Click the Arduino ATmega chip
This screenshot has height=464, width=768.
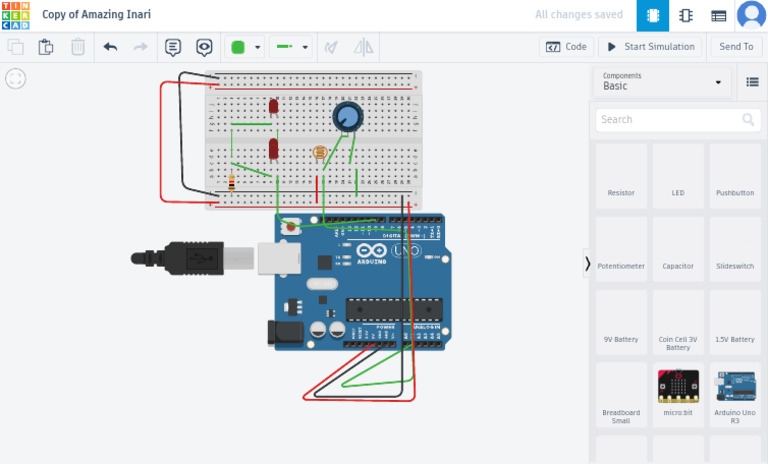(x=394, y=310)
